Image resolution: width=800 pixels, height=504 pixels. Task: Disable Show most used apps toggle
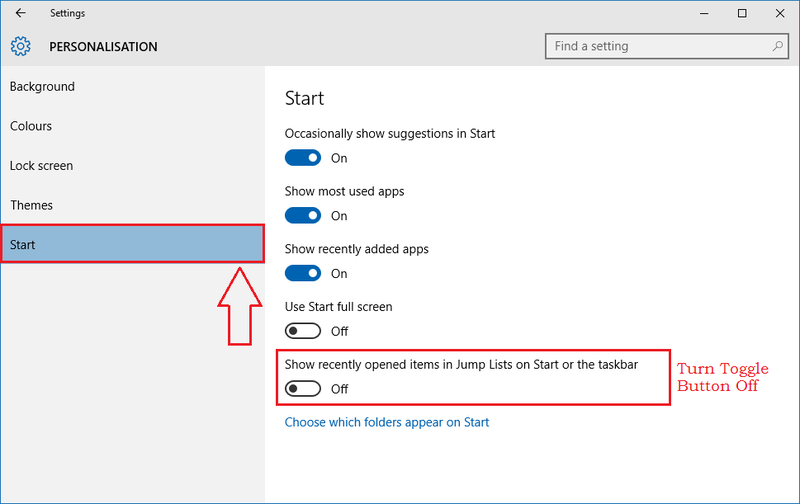click(303, 215)
